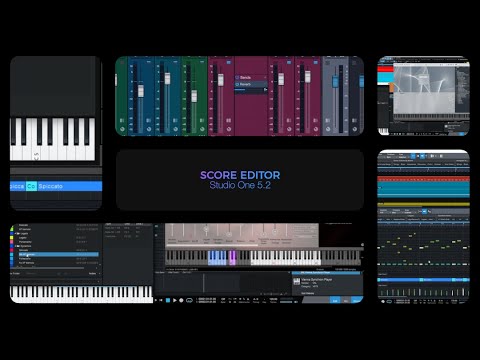Click the blue Stop button in transport
This screenshot has height=360, width=480.
point(168,300)
